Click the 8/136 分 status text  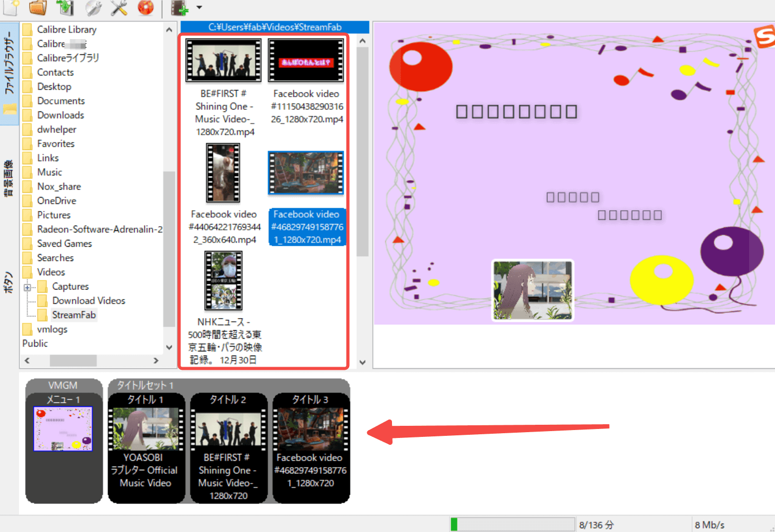pyautogui.click(x=596, y=525)
